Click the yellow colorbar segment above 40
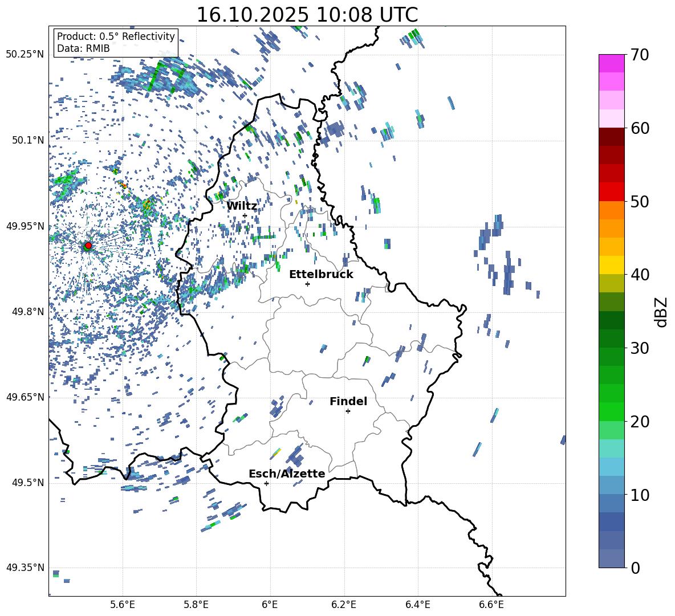The image size is (675, 616). point(612,265)
